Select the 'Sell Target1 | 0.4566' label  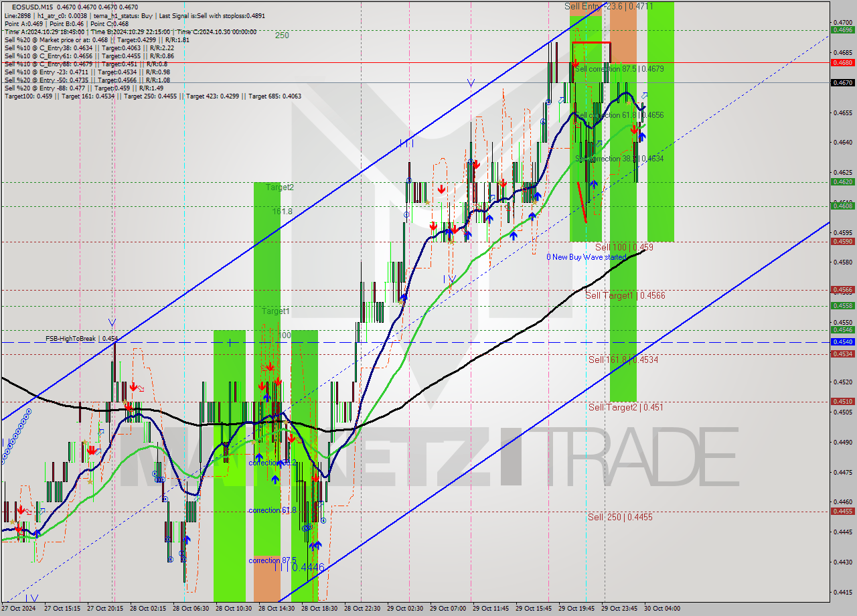(625, 295)
